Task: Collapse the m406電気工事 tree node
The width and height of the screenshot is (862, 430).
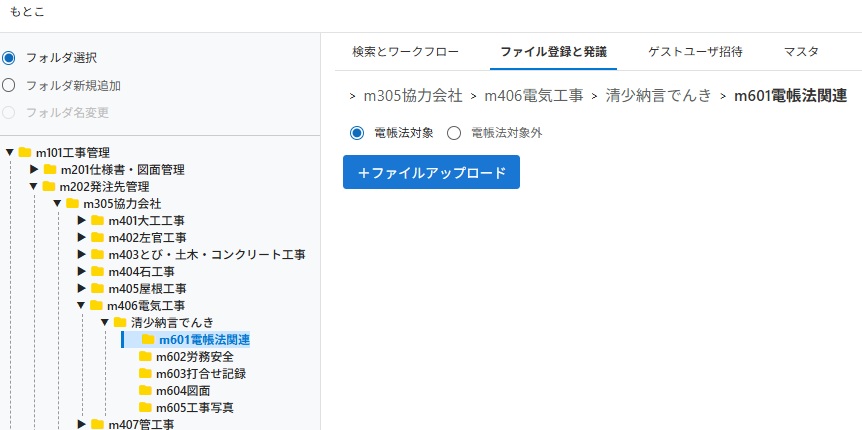Action: pos(82,305)
